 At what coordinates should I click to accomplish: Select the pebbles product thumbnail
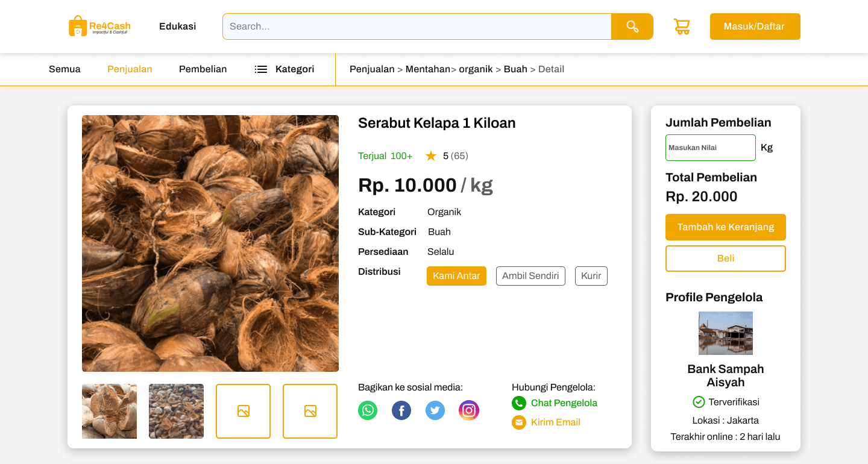(176, 411)
